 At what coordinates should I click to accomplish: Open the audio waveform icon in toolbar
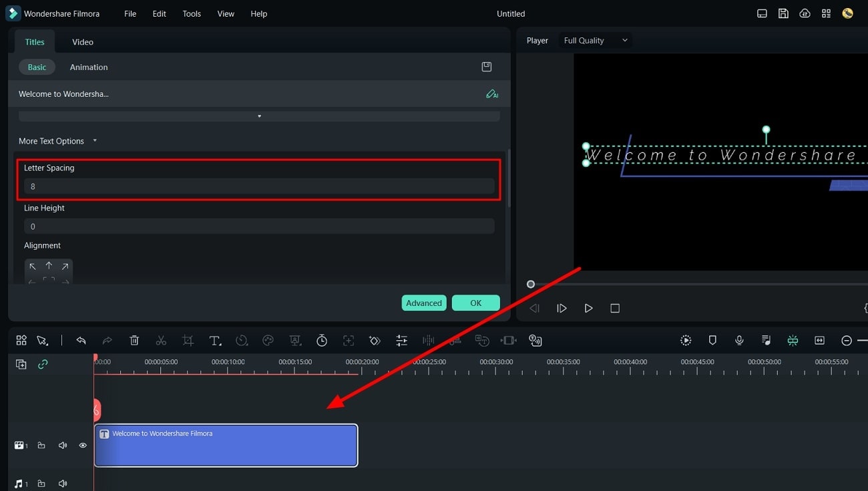click(428, 341)
